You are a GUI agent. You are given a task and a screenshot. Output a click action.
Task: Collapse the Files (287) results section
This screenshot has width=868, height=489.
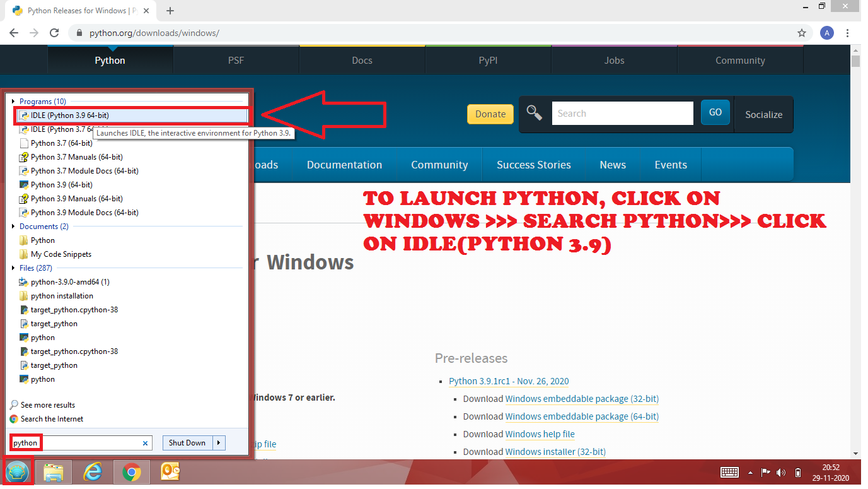click(14, 268)
